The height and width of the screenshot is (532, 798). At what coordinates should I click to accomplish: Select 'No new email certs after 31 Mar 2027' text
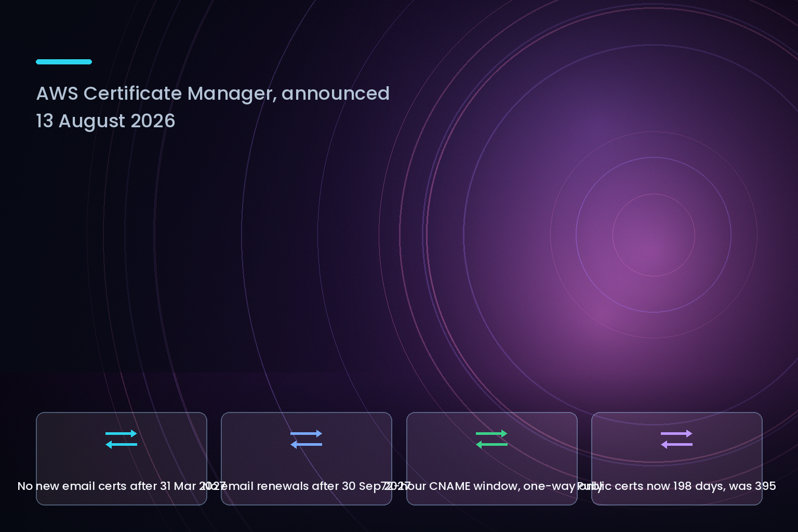tap(122, 486)
